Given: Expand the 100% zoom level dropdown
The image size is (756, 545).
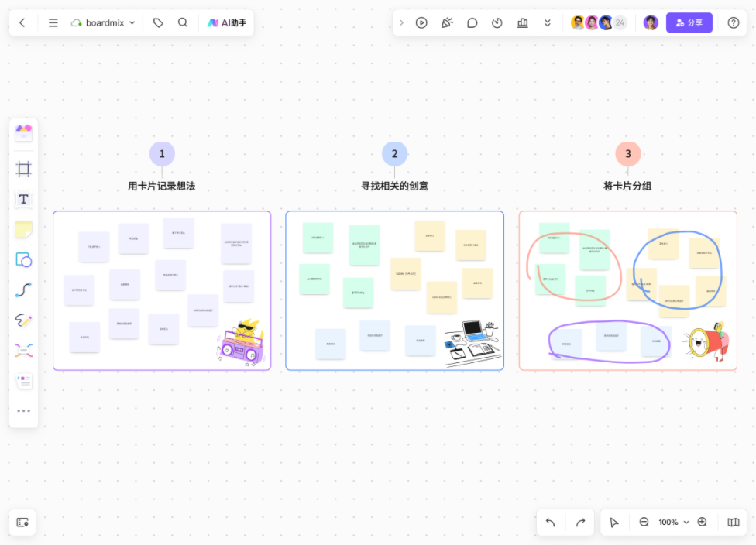Looking at the screenshot, I should (673, 523).
